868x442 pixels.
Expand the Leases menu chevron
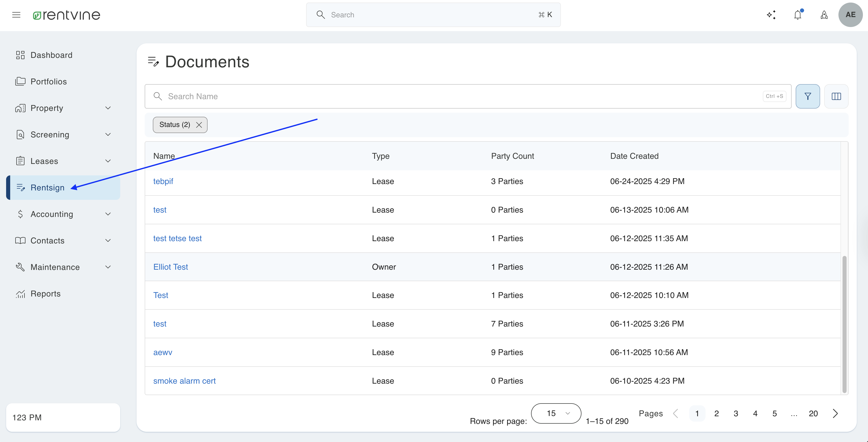(x=108, y=161)
